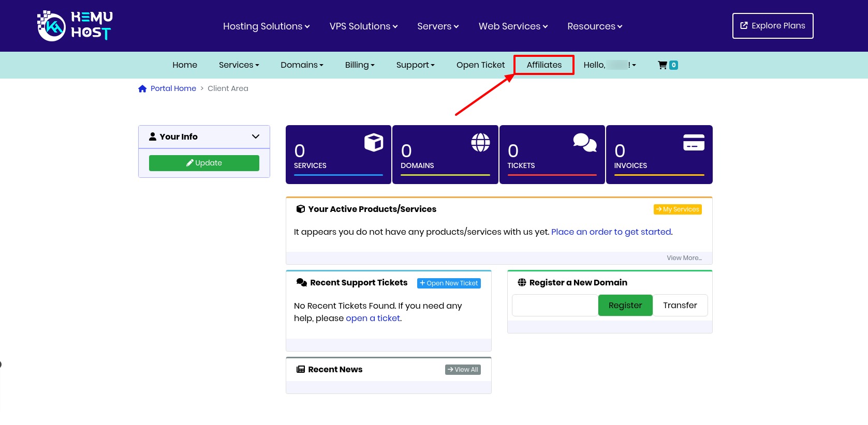Expand the Billing dropdown

click(x=360, y=65)
